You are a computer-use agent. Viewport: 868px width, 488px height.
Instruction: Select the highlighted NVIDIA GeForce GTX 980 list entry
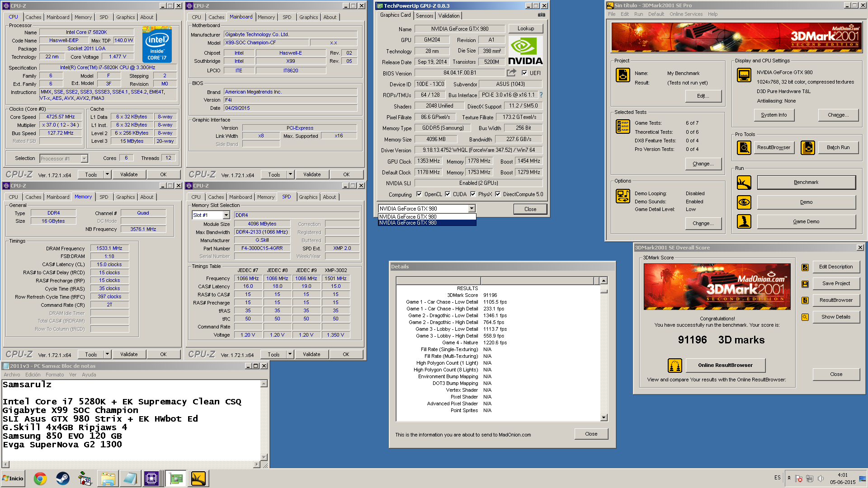(427, 223)
